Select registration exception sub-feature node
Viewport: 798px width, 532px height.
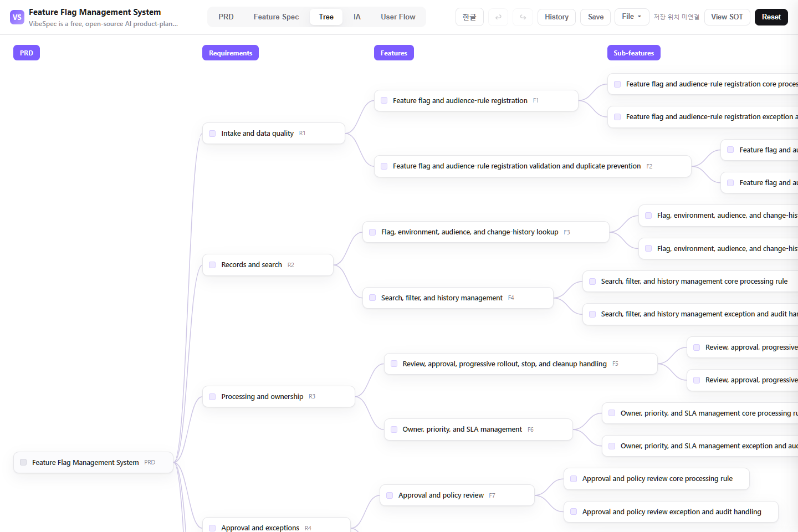coord(703,117)
